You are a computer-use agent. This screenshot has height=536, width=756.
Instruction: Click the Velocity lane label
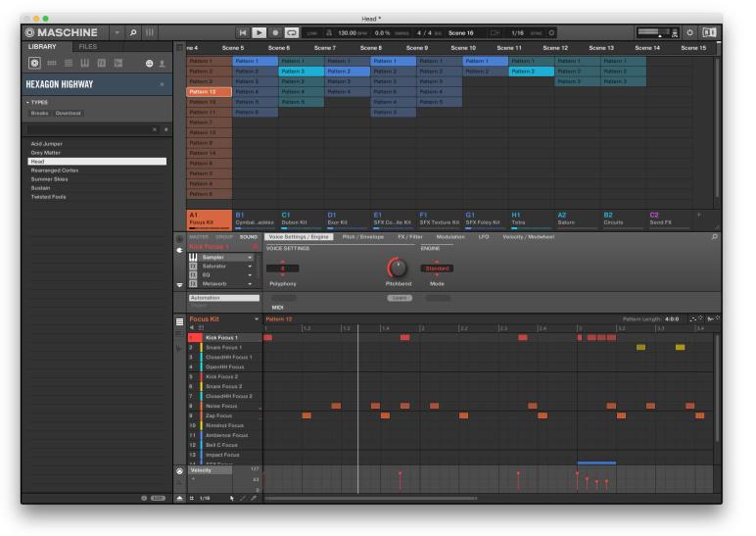(x=211, y=470)
